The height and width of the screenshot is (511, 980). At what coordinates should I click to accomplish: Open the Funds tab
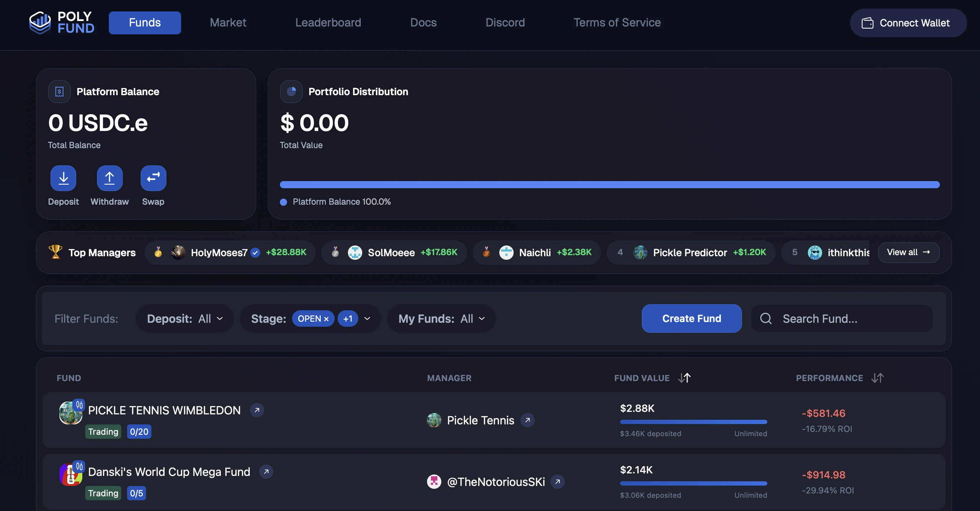coord(145,23)
